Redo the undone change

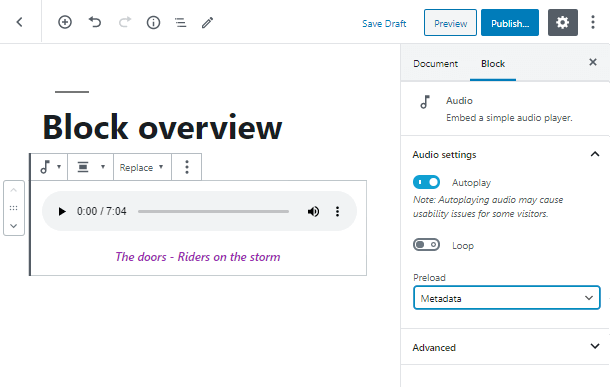124,22
